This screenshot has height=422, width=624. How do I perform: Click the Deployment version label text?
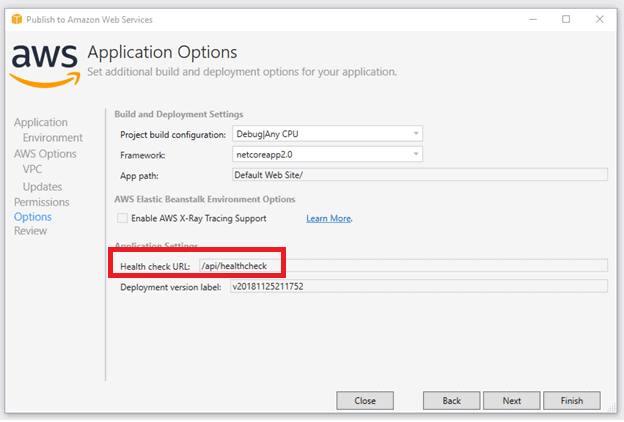pos(171,287)
